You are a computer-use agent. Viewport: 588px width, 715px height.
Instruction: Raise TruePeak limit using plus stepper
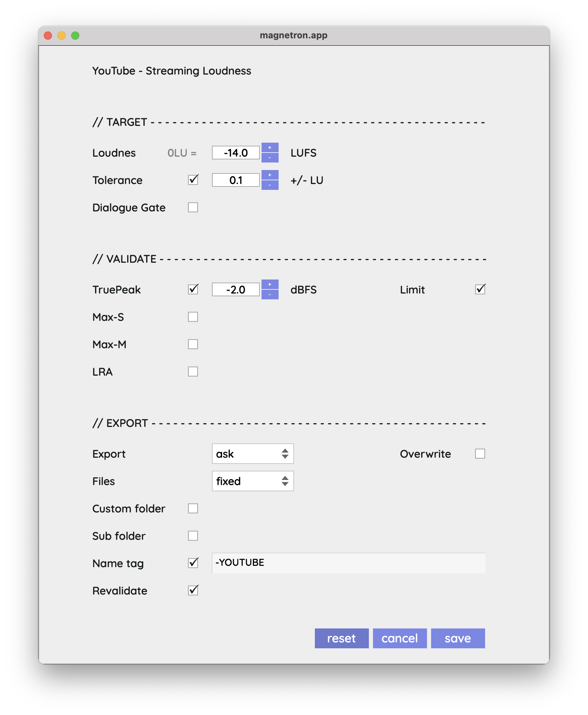coord(270,285)
